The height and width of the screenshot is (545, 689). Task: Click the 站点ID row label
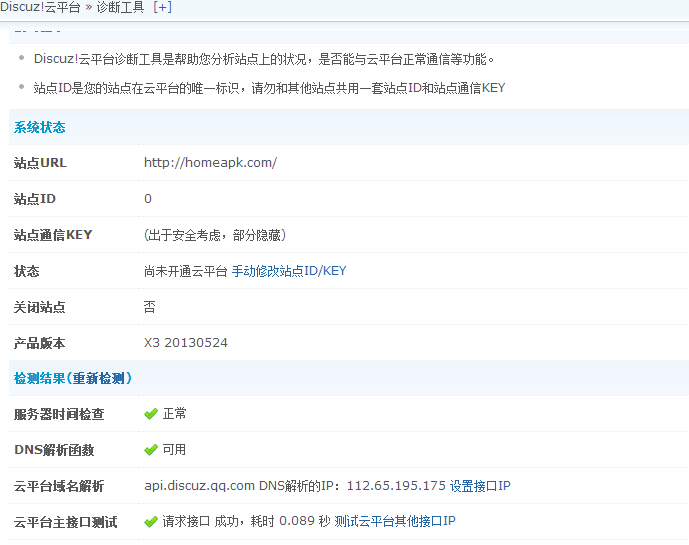pos(35,199)
